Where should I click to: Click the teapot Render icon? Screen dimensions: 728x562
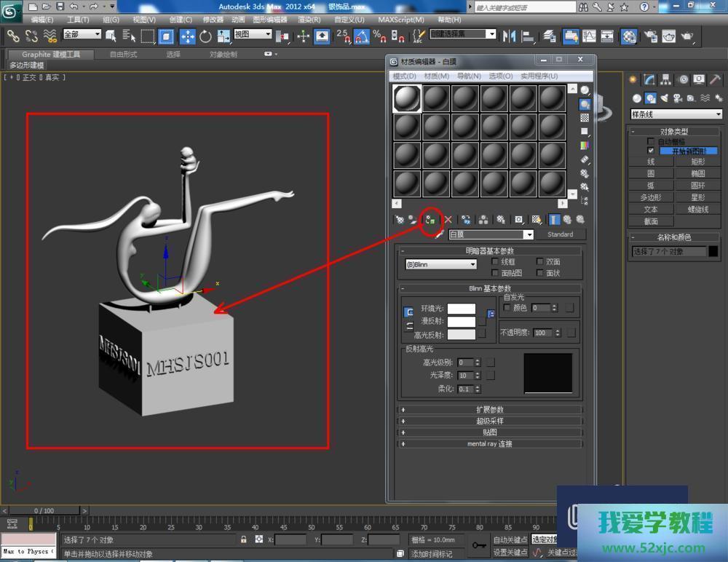[687, 36]
